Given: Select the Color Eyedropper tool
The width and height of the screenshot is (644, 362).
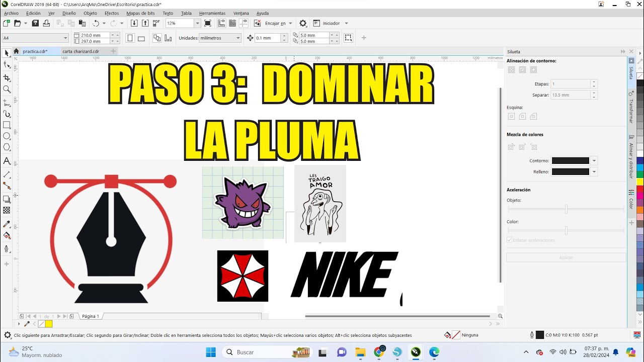Looking at the screenshot, I should [x=7, y=224].
